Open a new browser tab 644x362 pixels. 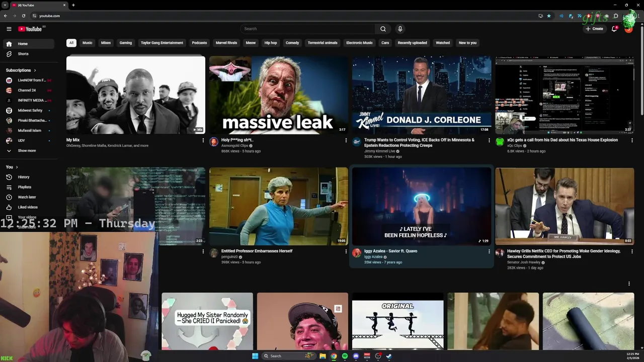click(x=73, y=5)
